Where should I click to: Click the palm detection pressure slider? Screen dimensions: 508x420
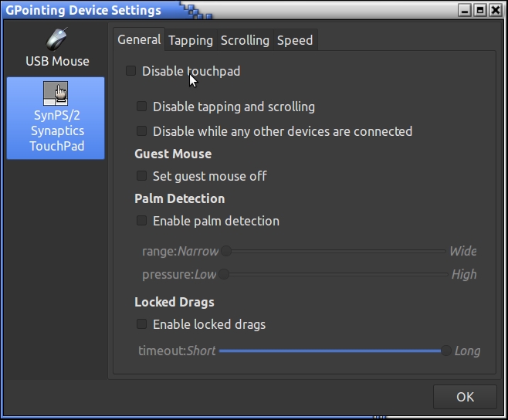tap(334, 274)
